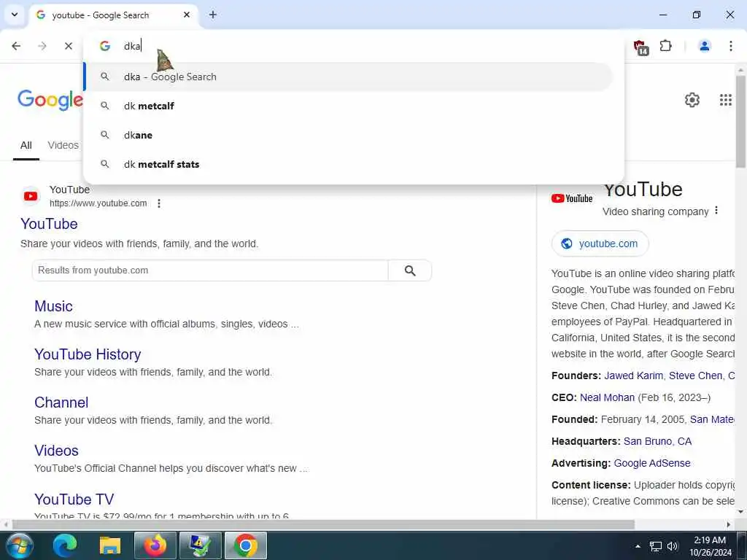The height and width of the screenshot is (560, 747).
Task: Open the three-dot menu beside youtube.com URL
Action: tap(159, 203)
